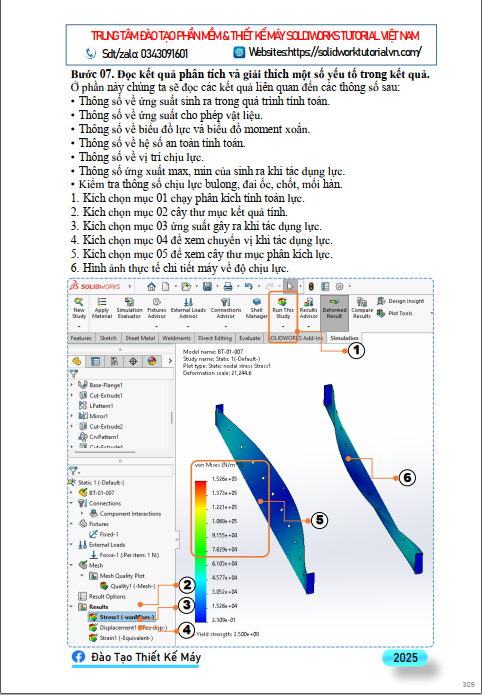This screenshot has height=695, width=482.
Task: Click the von Mises color legend bar
Action: (x=201, y=552)
